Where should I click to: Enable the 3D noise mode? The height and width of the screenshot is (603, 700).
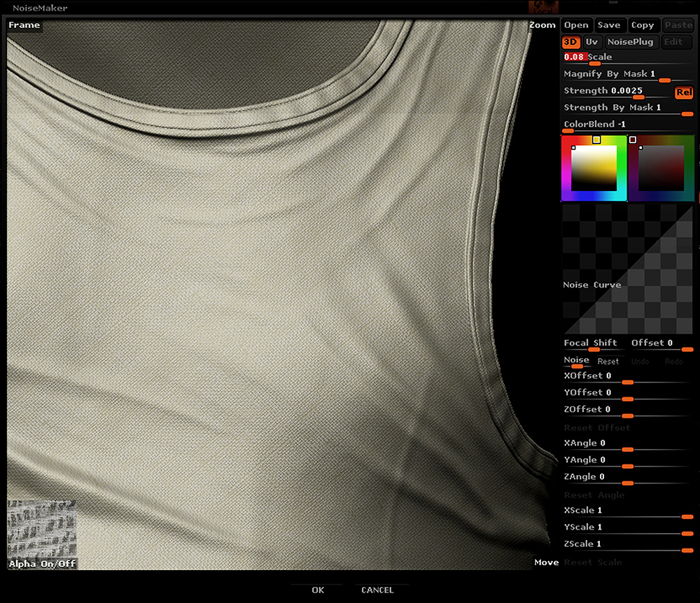[570, 42]
